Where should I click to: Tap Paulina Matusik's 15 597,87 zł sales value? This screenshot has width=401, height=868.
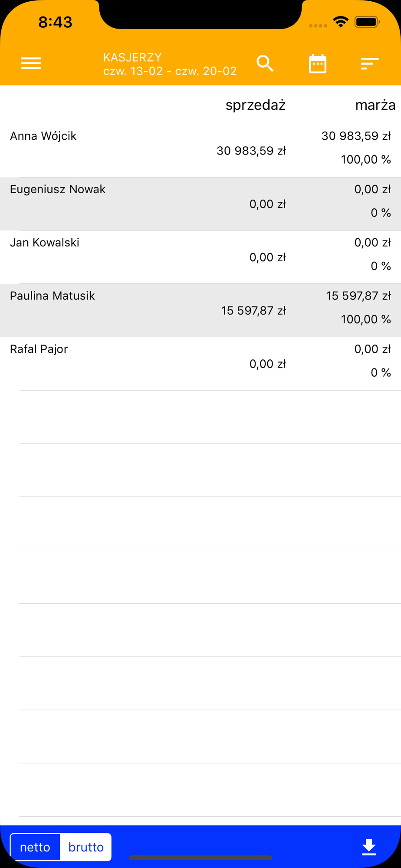pyautogui.click(x=253, y=311)
